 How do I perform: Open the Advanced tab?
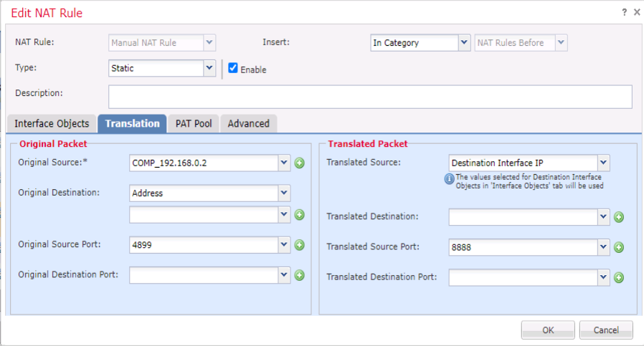click(248, 123)
